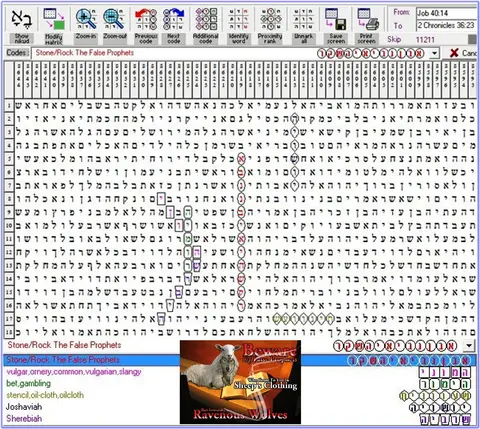The width and height of the screenshot is (480, 429).
Task: Click the Show nikud label button
Action: click(22, 39)
